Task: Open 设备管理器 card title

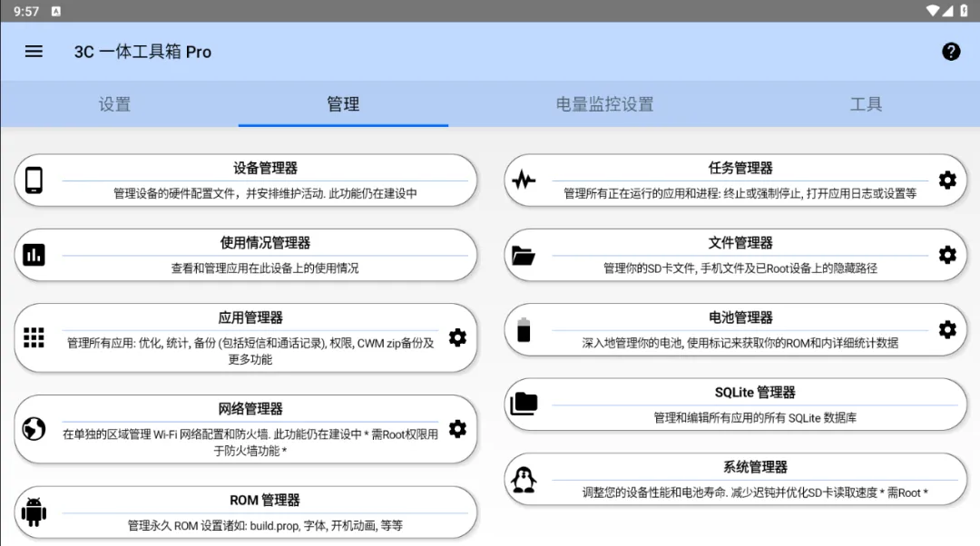Action: coord(265,168)
